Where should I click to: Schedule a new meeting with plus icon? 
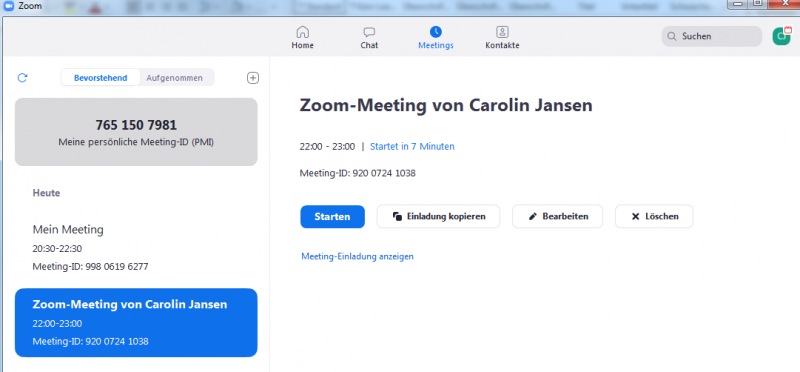[x=253, y=78]
